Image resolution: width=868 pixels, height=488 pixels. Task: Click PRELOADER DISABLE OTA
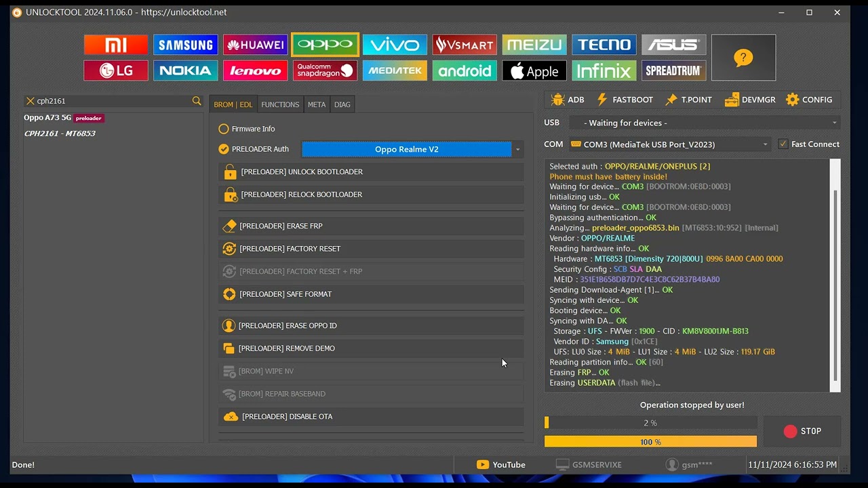click(x=371, y=417)
